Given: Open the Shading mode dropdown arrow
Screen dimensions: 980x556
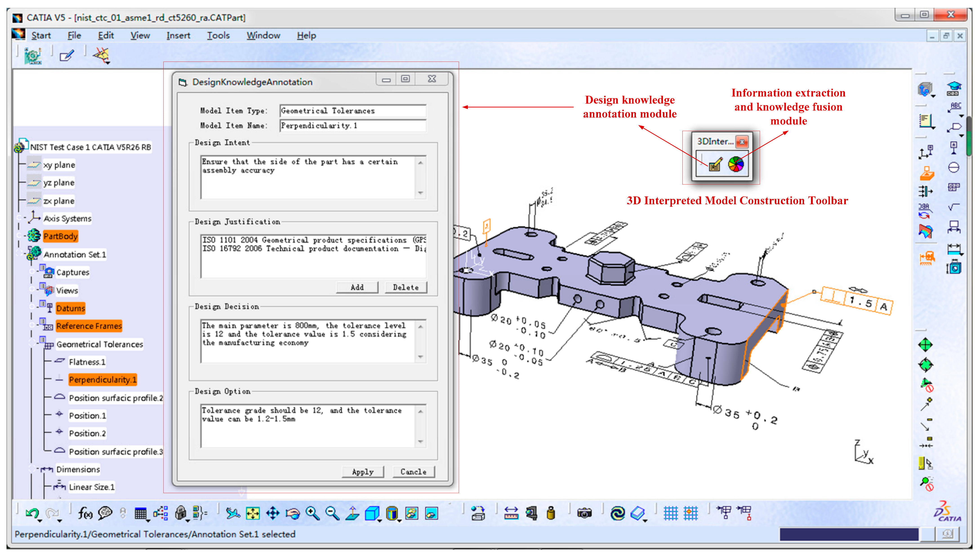Looking at the screenshot, I should tap(399, 520).
